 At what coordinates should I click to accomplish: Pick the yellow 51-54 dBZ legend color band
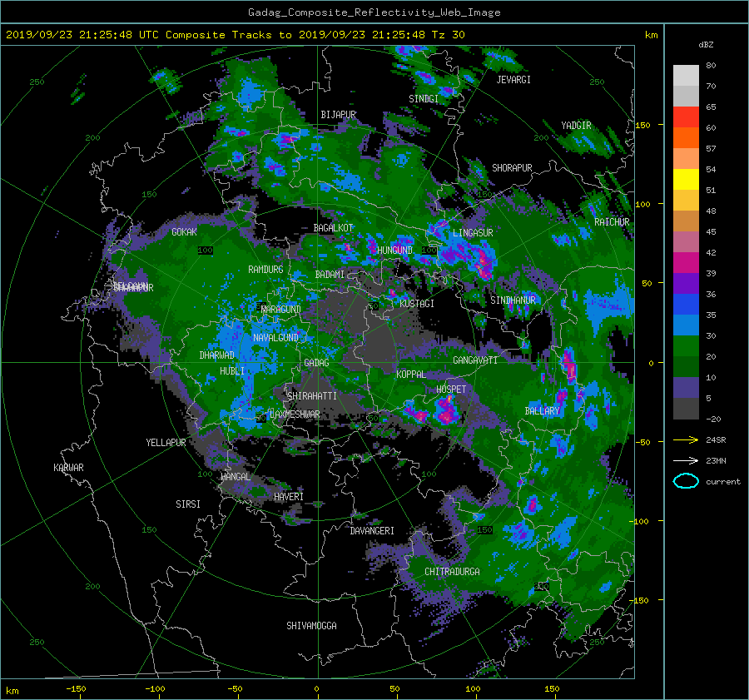pyautogui.click(x=686, y=179)
